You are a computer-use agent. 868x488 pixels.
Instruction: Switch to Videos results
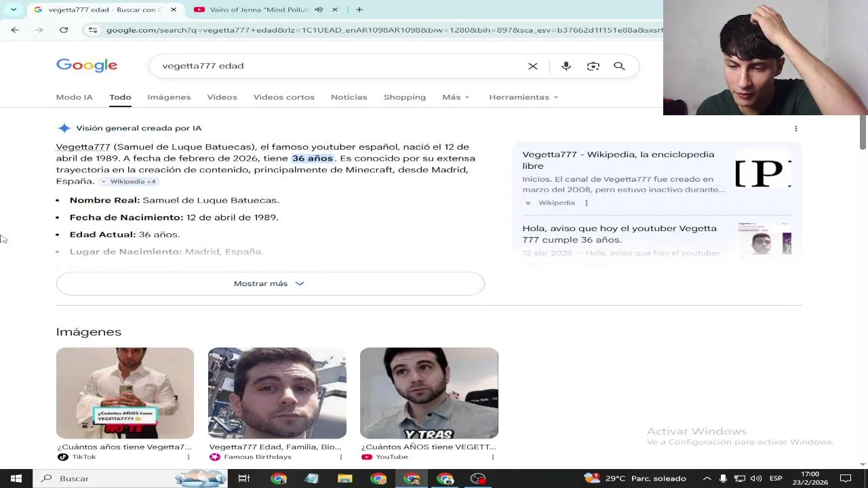coord(222,97)
